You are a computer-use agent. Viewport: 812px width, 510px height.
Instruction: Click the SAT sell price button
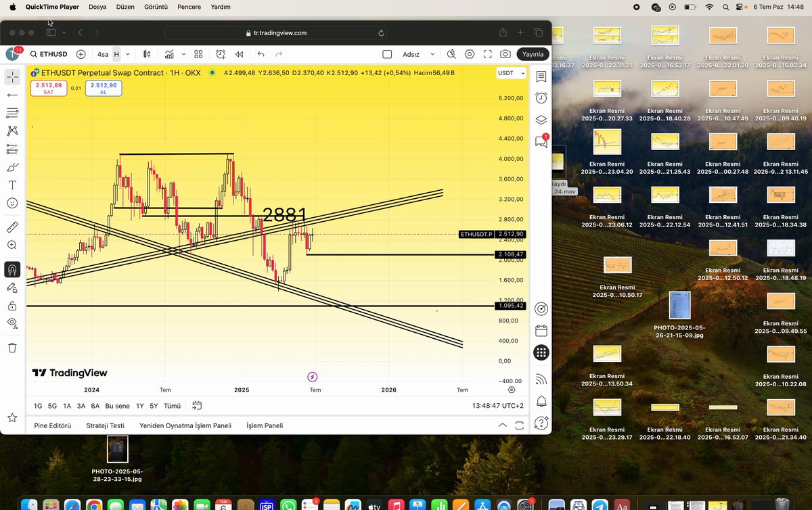pos(49,88)
